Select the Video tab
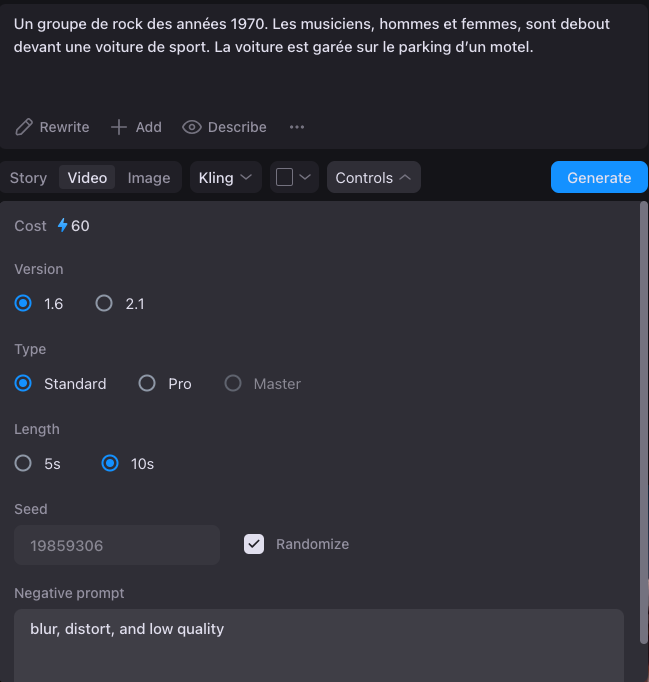This screenshot has height=682, width=649. pyautogui.click(x=87, y=178)
